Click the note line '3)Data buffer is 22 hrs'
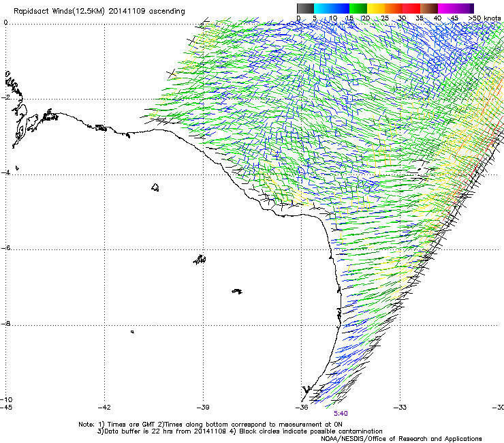This screenshot has height=443, width=504. click(240, 431)
